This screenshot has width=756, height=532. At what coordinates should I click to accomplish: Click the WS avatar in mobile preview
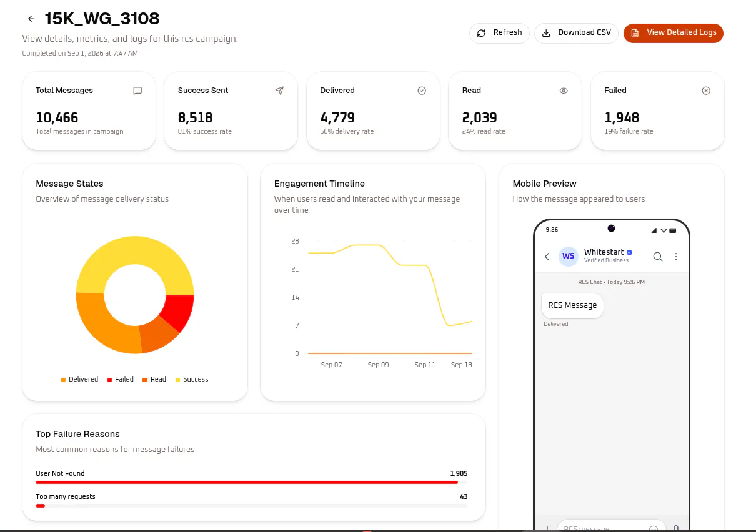[568, 256]
